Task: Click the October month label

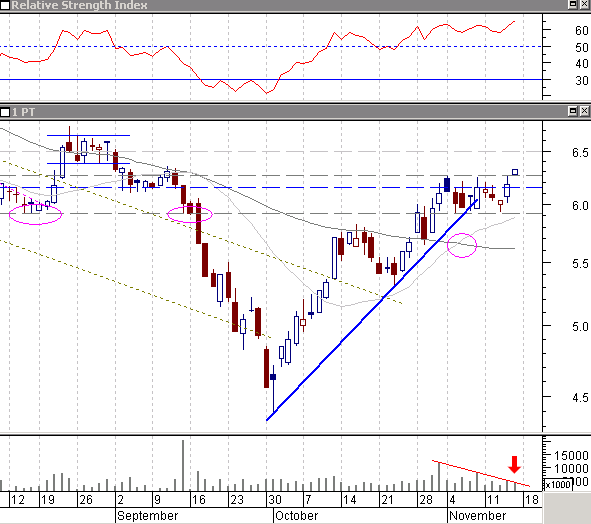Action: [x=297, y=516]
